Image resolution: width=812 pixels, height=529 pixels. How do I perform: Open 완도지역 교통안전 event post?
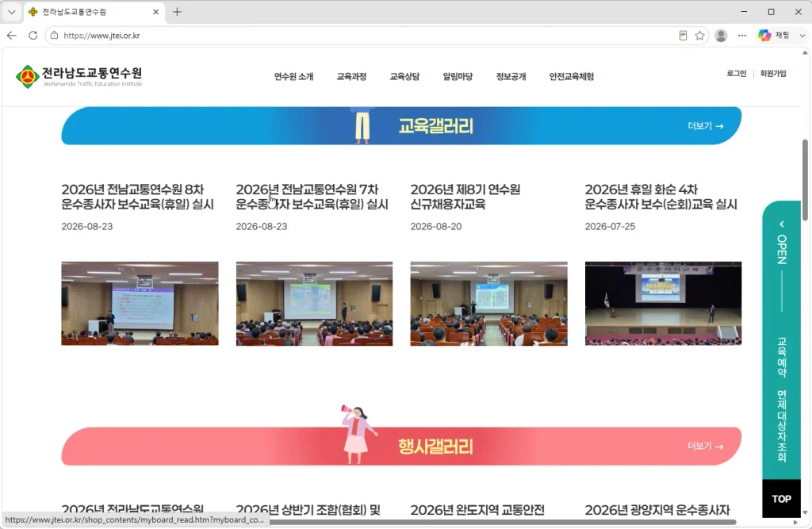[x=477, y=510]
